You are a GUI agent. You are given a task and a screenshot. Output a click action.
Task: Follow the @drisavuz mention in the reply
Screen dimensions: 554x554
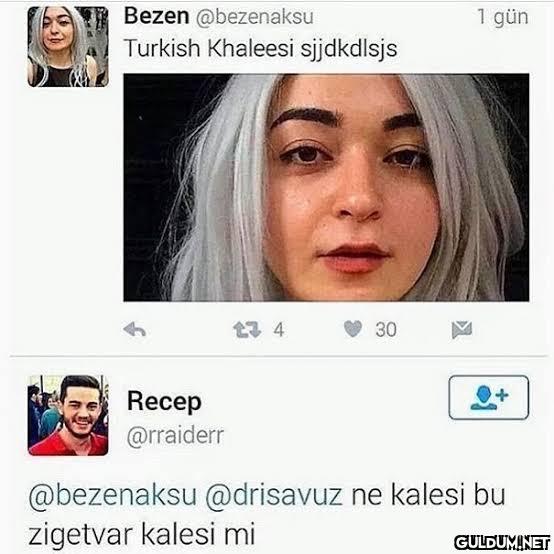[x=274, y=495]
